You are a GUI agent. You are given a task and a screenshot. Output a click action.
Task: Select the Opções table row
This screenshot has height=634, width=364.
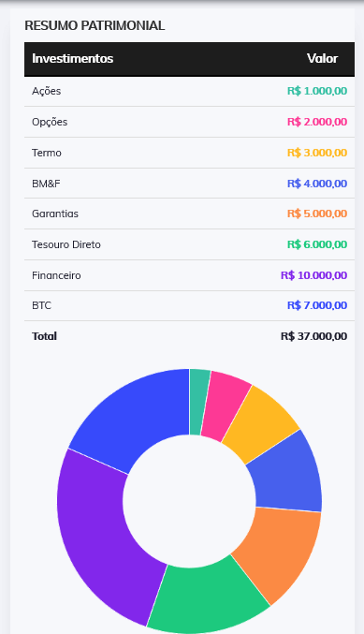(189, 122)
